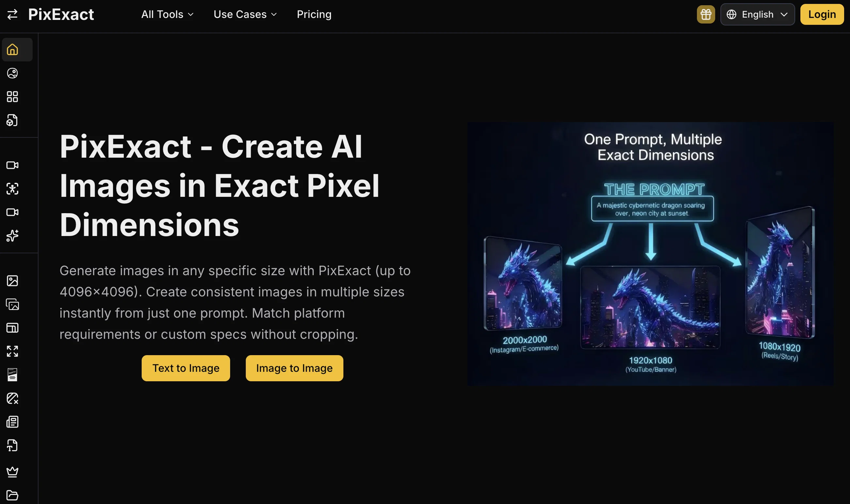Open the expand arrows icon in sidebar
Screen dimensions: 850x504
(x=12, y=351)
